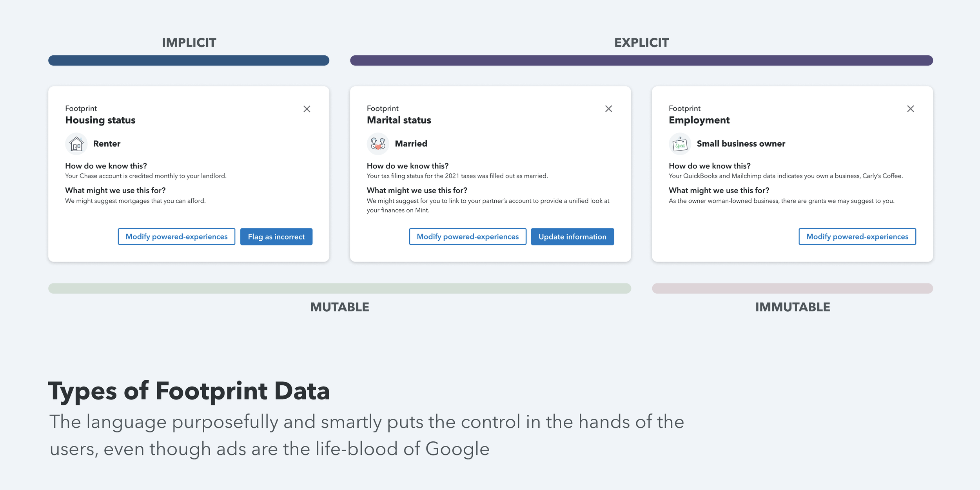Viewport: 980px width, 490px height.
Task: Click the Types of Footprint Data title
Action: click(189, 391)
